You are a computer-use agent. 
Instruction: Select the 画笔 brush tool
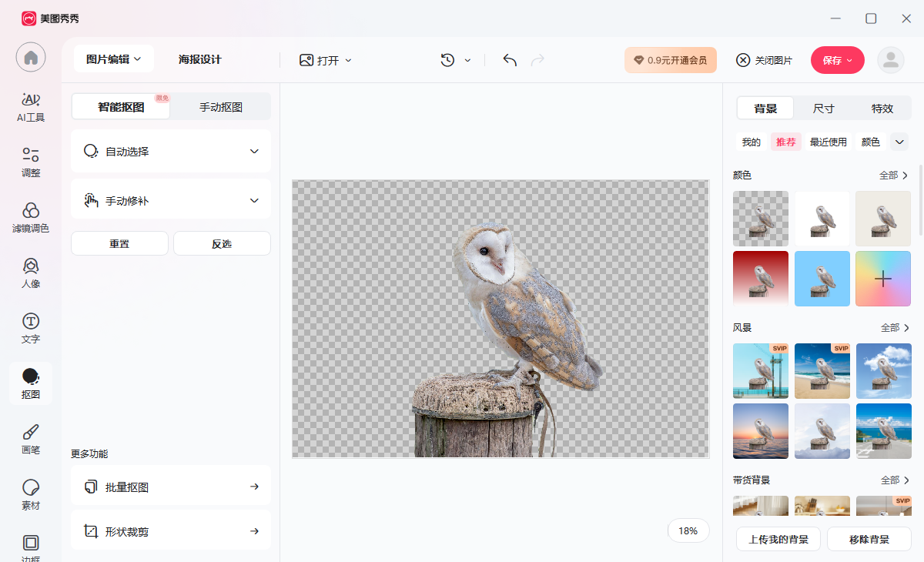point(31,439)
